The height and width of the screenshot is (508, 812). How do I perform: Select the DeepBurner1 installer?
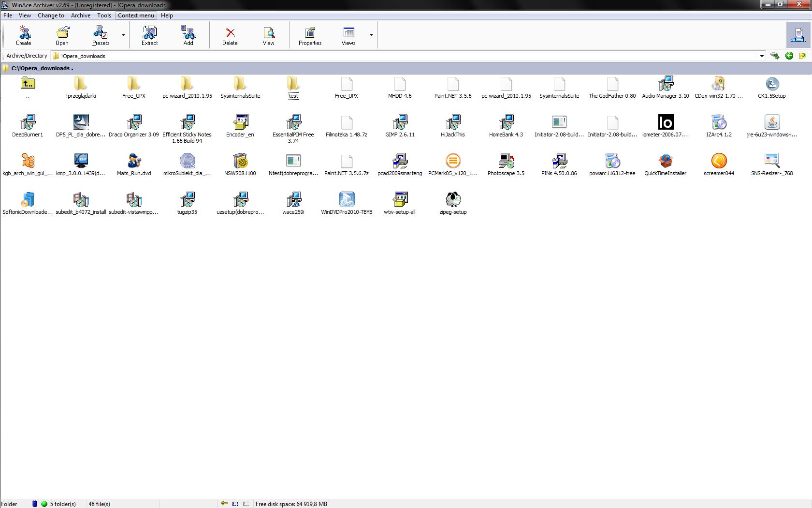pos(28,126)
